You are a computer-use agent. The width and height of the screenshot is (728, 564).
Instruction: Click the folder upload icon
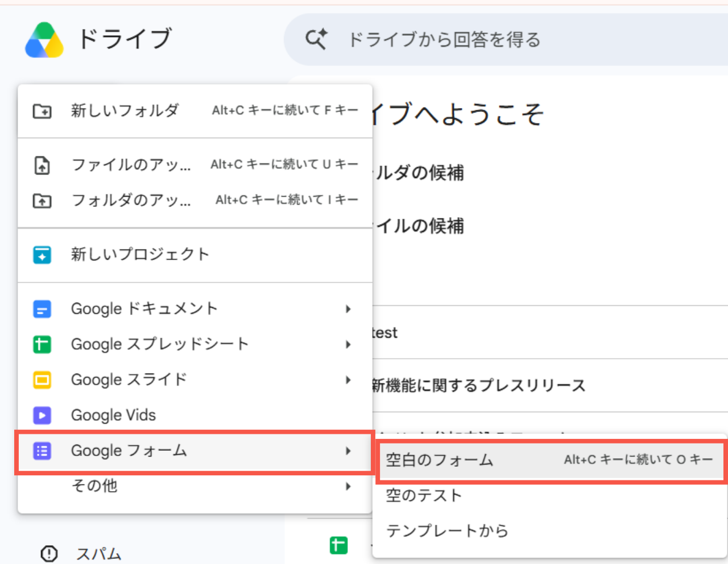42,201
